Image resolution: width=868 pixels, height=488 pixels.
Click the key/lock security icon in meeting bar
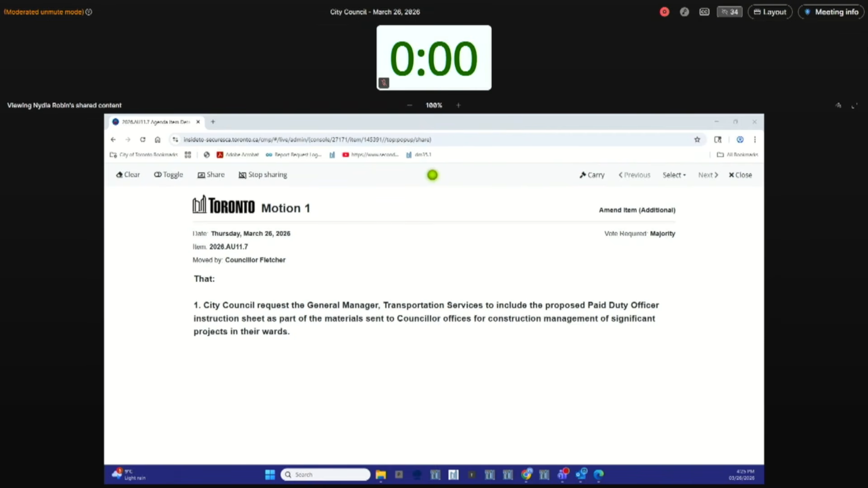(x=684, y=12)
